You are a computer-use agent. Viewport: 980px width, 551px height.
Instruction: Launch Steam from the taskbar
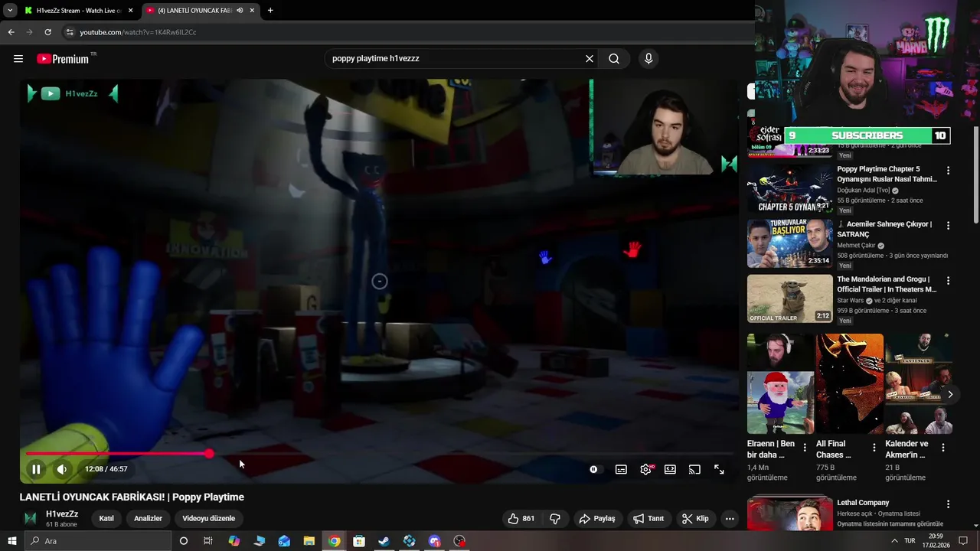click(x=384, y=541)
